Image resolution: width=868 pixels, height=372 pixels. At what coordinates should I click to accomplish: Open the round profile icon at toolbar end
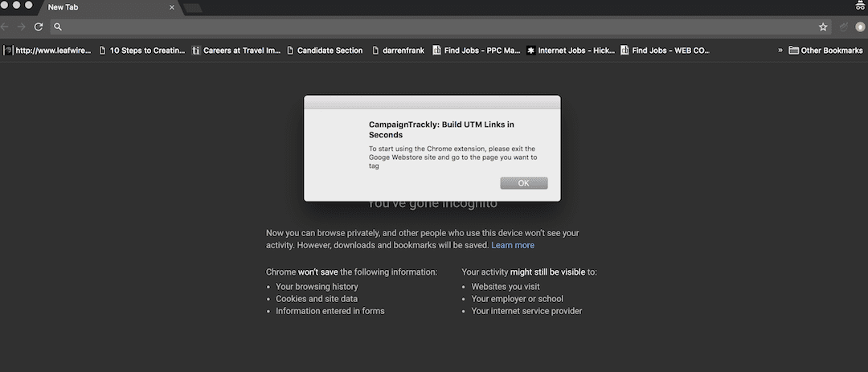click(x=860, y=27)
